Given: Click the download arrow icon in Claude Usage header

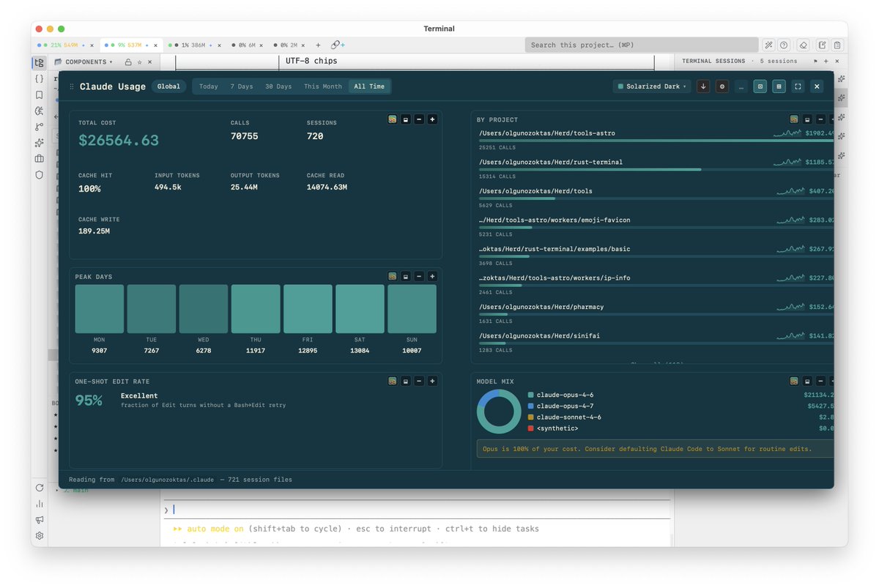Looking at the screenshot, I should [x=703, y=86].
